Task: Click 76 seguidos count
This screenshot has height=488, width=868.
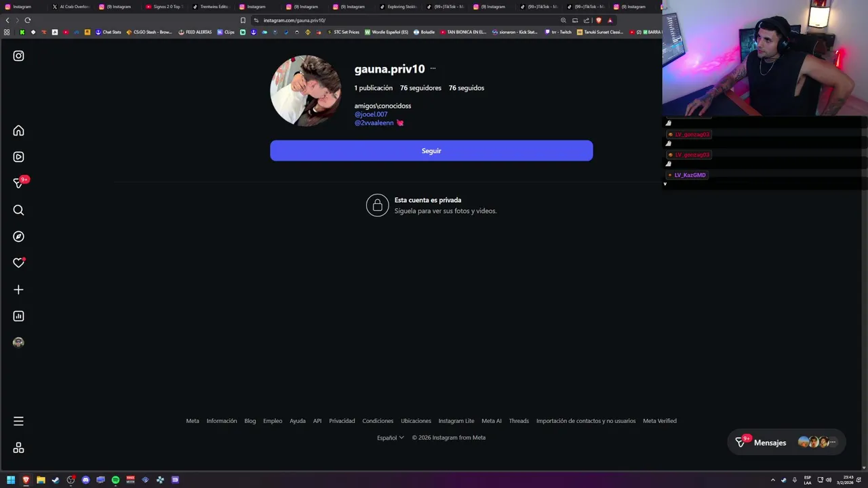Action: [467, 88]
